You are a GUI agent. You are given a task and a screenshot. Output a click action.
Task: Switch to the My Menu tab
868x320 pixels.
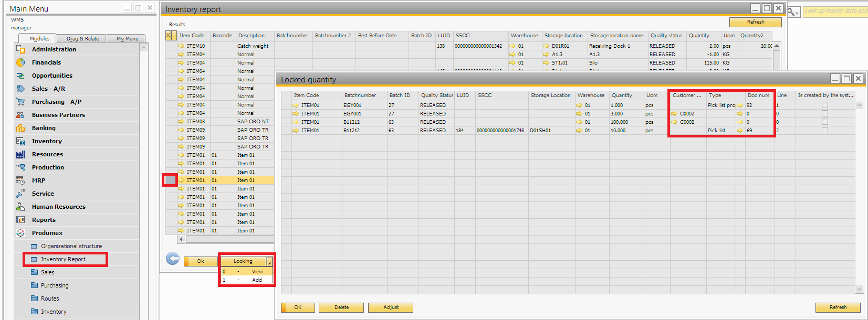tap(127, 39)
